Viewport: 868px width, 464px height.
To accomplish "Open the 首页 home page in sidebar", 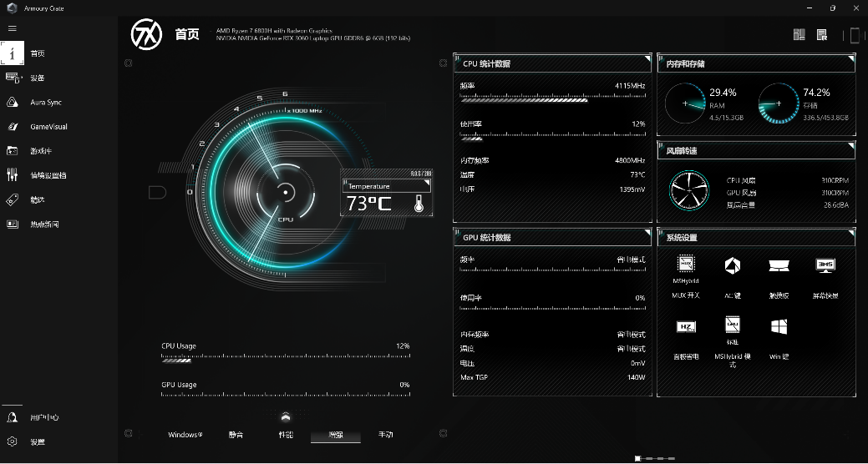I will 37,53.
